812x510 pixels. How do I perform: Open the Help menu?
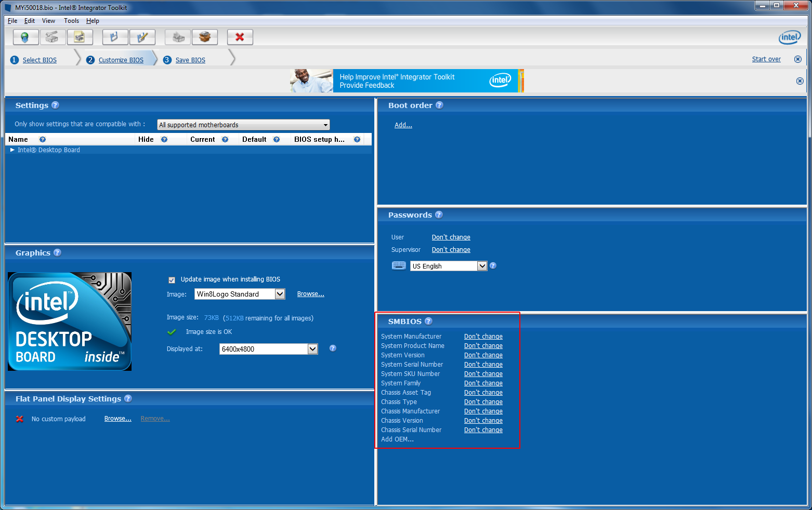[93, 21]
